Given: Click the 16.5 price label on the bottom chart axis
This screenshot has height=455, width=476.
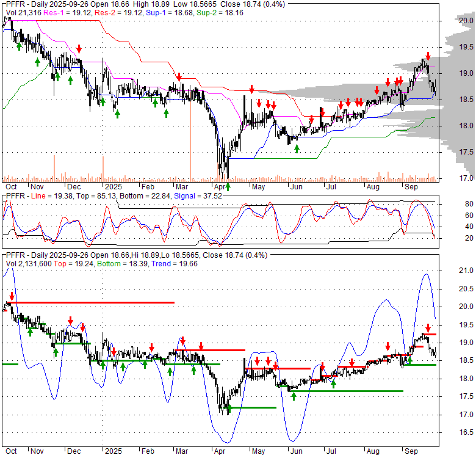Looking at the screenshot, I should pos(466,432).
